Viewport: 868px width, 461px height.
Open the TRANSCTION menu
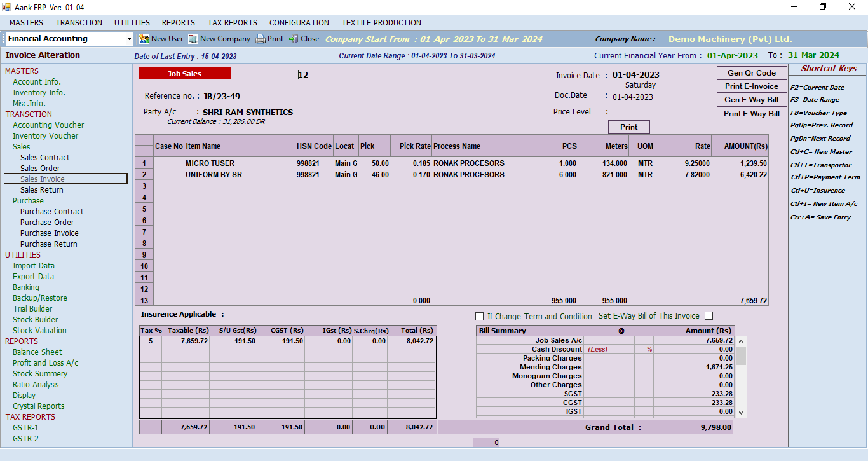[79, 22]
